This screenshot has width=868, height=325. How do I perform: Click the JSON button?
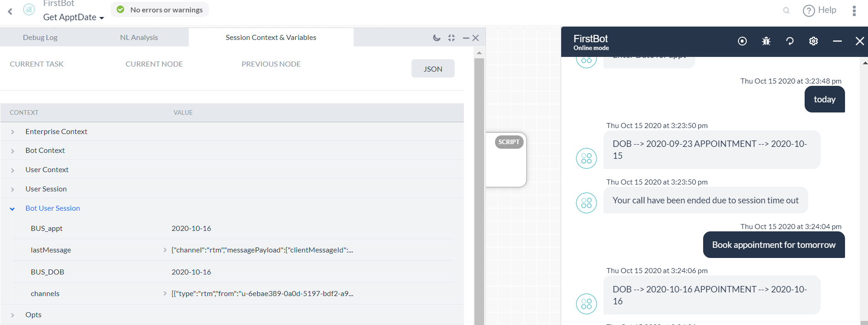pyautogui.click(x=433, y=69)
